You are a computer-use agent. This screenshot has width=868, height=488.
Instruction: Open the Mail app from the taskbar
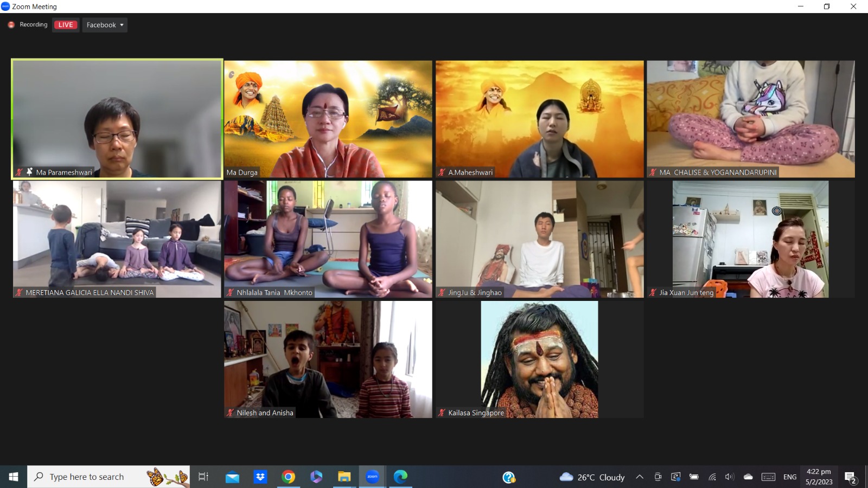coord(232,477)
